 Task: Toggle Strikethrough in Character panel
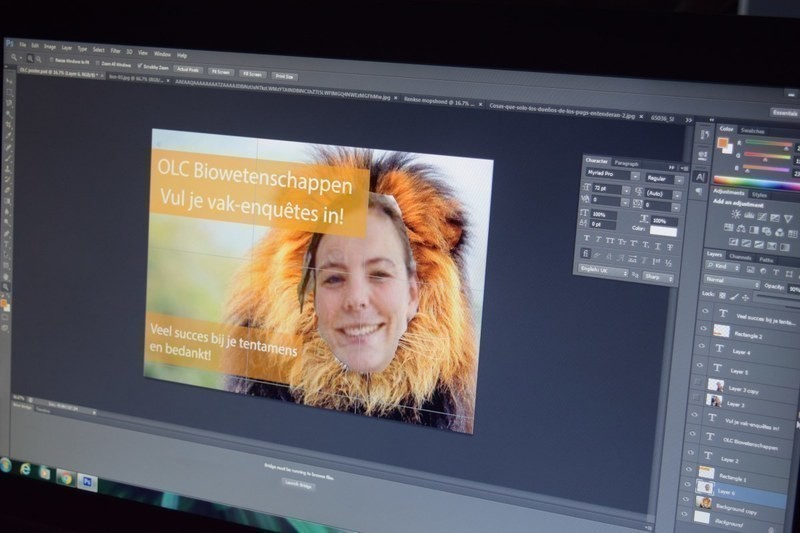click(x=670, y=247)
